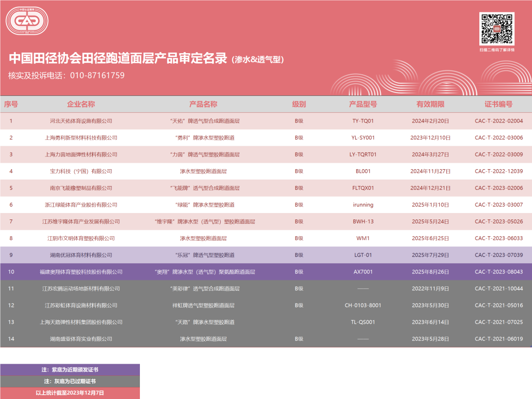This screenshot has height=399, width=532.
Task: Select the 产品型号 column header
Action: point(363,104)
